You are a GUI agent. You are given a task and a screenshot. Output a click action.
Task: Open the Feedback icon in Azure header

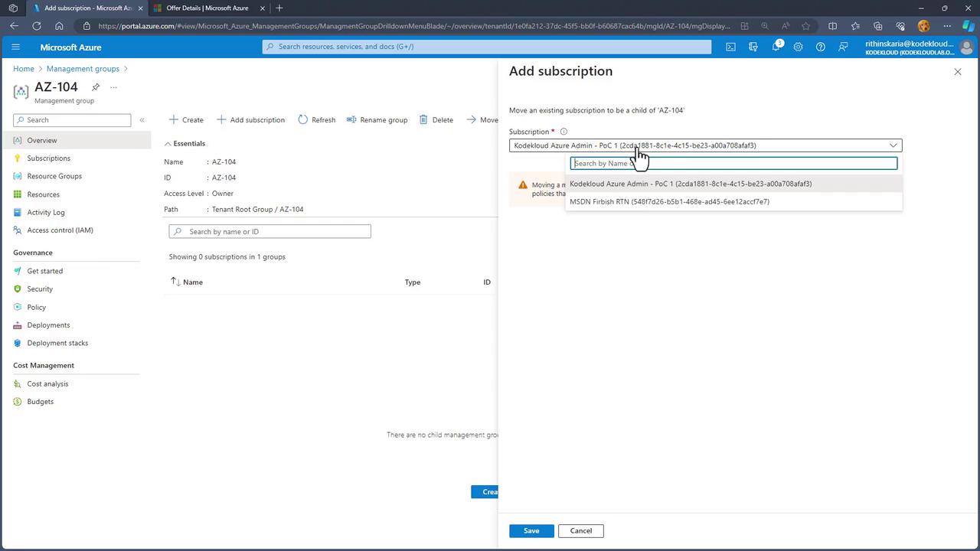[x=843, y=47]
